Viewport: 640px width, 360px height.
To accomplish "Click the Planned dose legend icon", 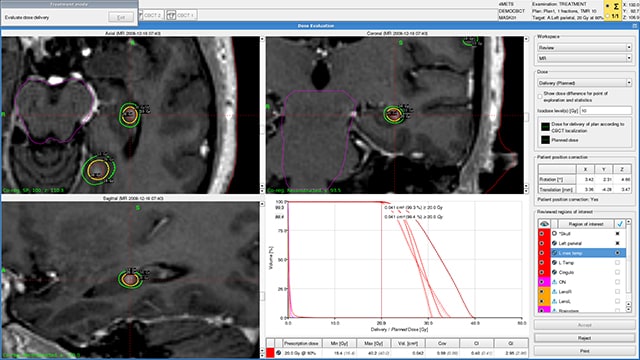I will pyautogui.click(x=545, y=140).
